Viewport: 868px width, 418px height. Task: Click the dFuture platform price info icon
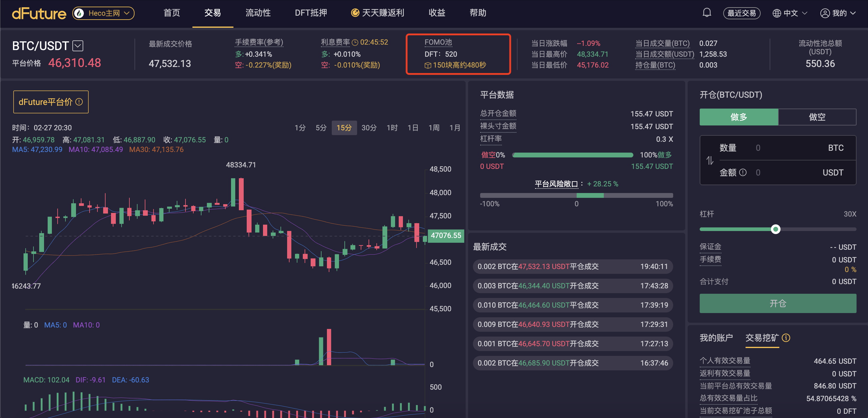click(x=79, y=102)
